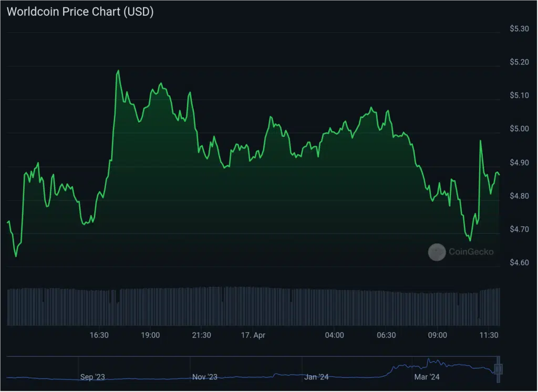
Task: Click the Jan '24 label in the overview strip
Action: coord(316,376)
